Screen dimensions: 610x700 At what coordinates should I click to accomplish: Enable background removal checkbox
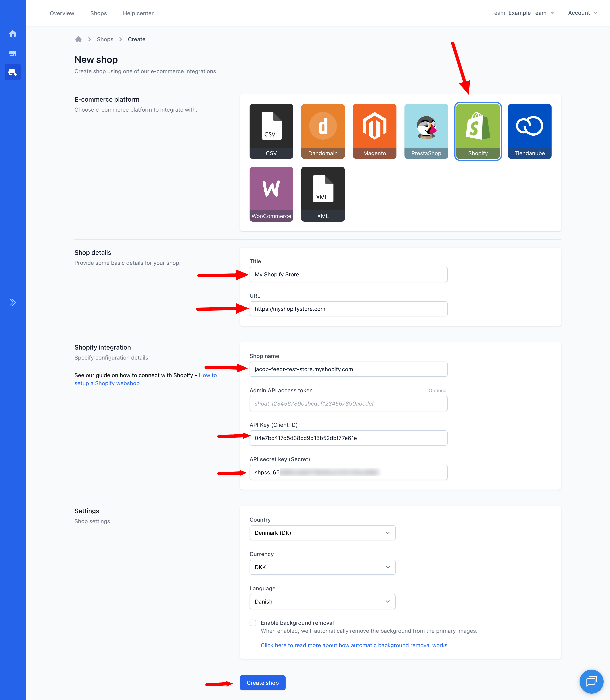point(253,623)
